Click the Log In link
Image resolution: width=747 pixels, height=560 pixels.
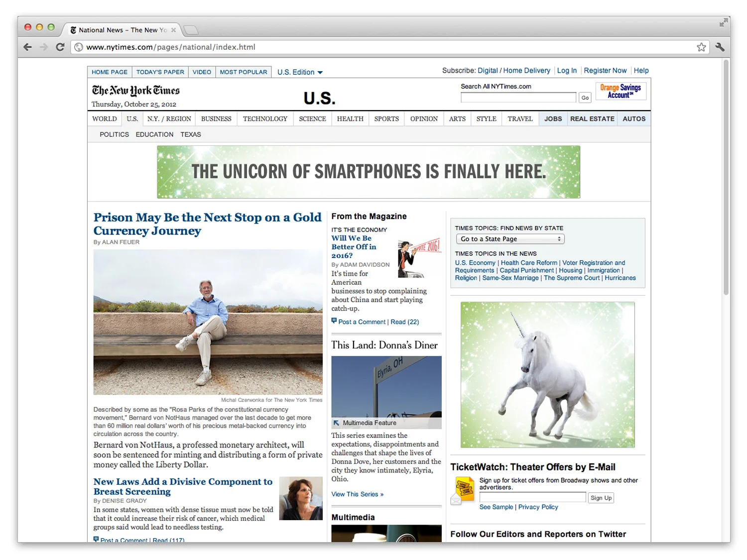(567, 70)
